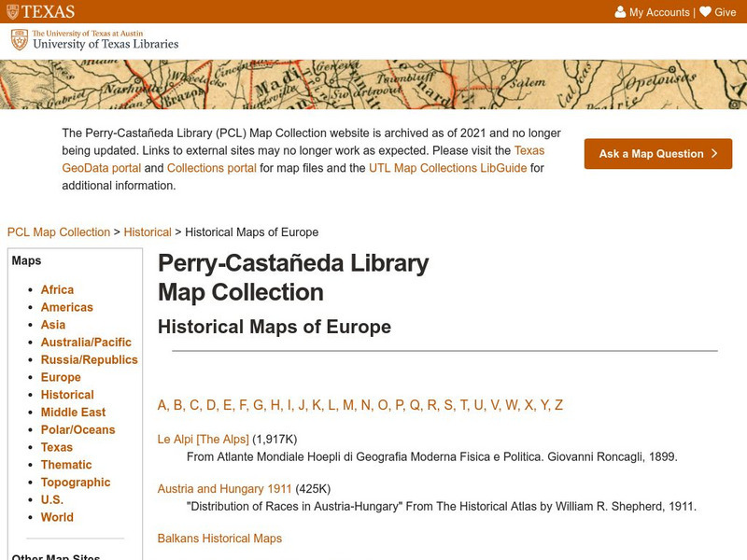This screenshot has height=560, width=747.
Task: Jump to letter B in alphabet index
Action: point(178,405)
